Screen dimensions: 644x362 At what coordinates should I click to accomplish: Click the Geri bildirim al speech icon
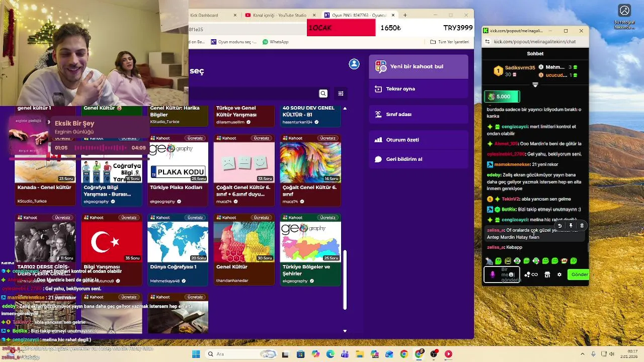coord(378,159)
